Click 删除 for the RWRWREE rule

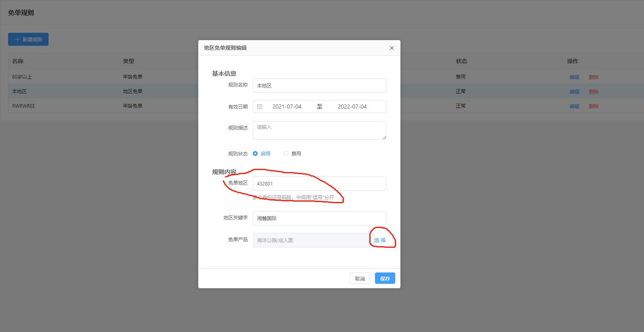(x=593, y=106)
